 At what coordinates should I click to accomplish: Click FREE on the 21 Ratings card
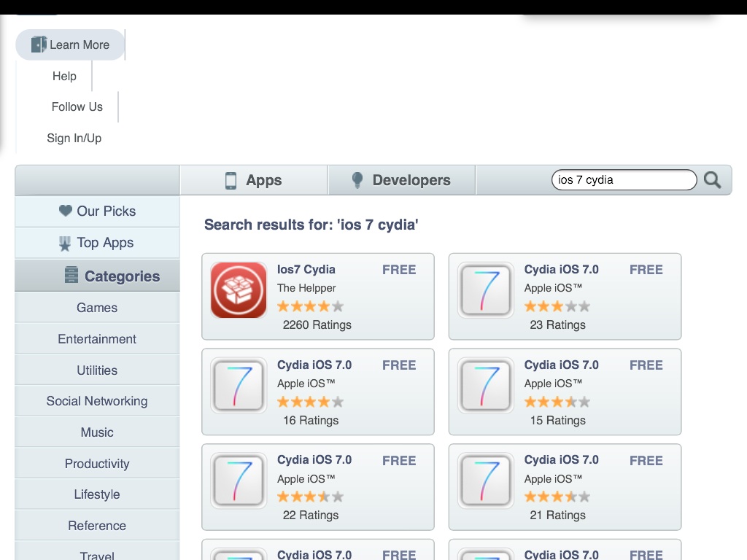click(x=646, y=461)
